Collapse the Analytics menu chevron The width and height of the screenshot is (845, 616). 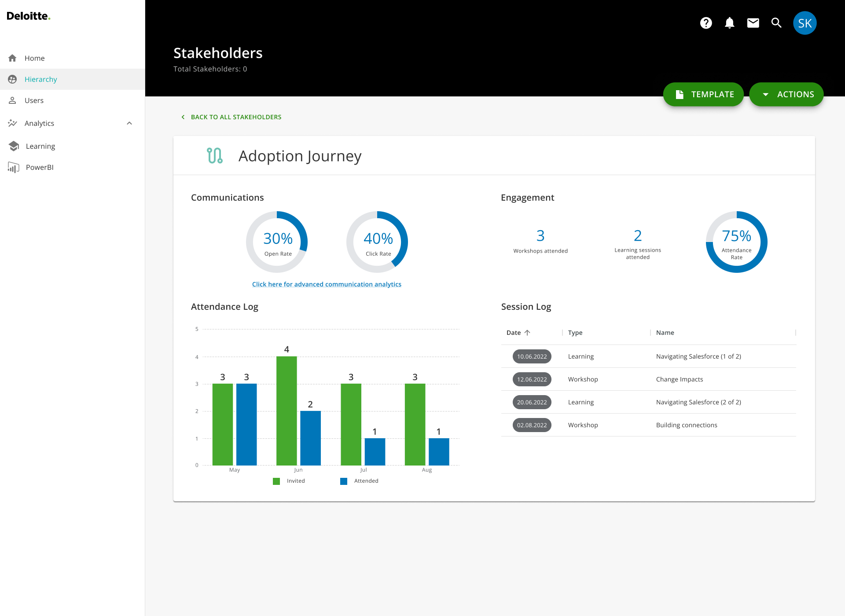(129, 123)
